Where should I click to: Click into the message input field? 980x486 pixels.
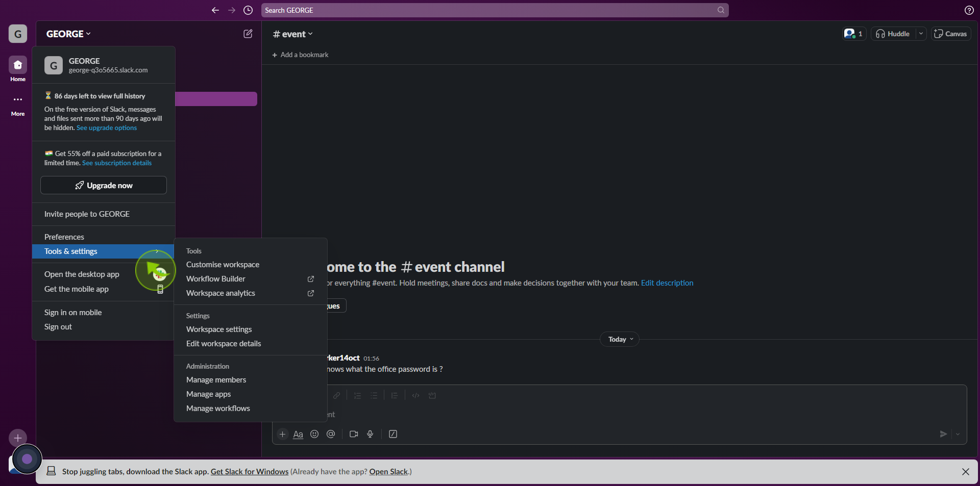click(620, 415)
